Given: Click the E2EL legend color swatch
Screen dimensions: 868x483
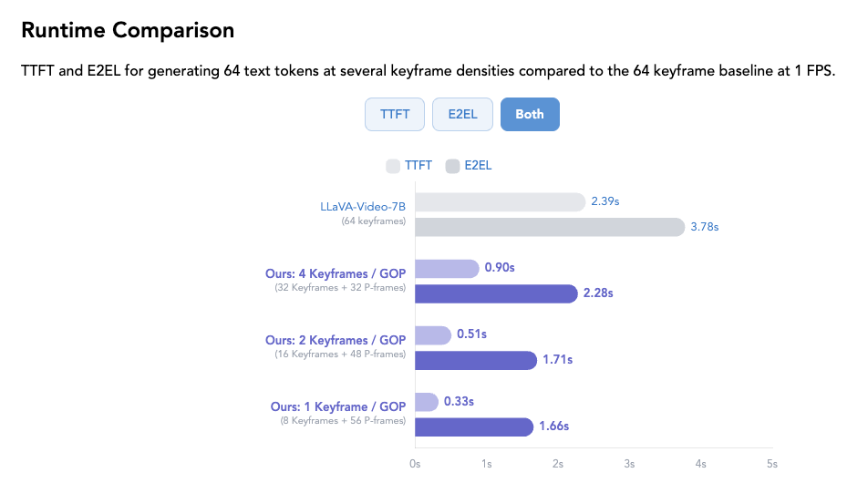Looking at the screenshot, I should coord(452,166).
